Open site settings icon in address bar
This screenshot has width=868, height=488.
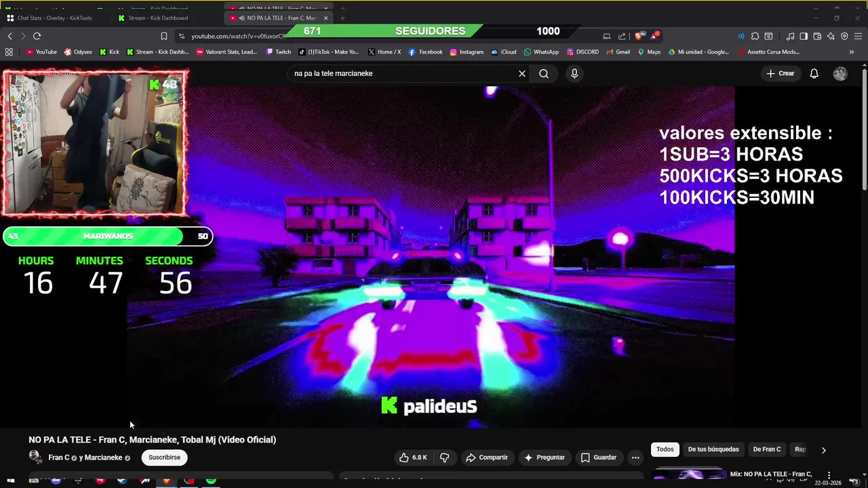point(182,36)
